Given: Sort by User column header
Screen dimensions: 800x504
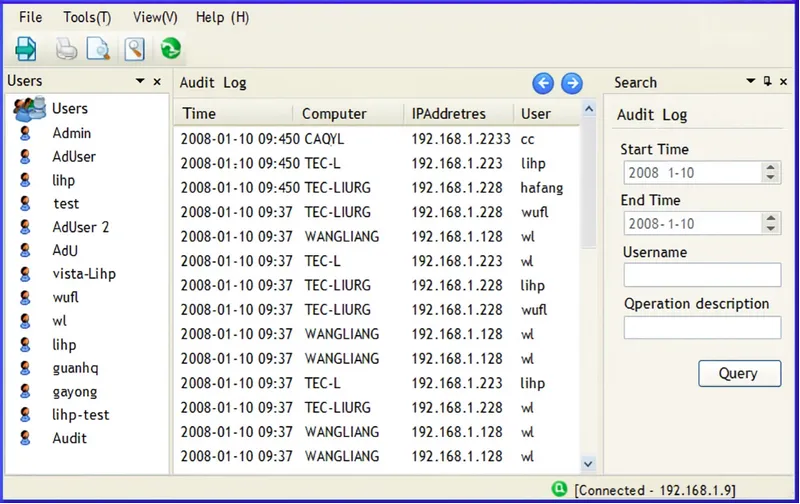Looking at the screenshot, I should coord(546,113).
